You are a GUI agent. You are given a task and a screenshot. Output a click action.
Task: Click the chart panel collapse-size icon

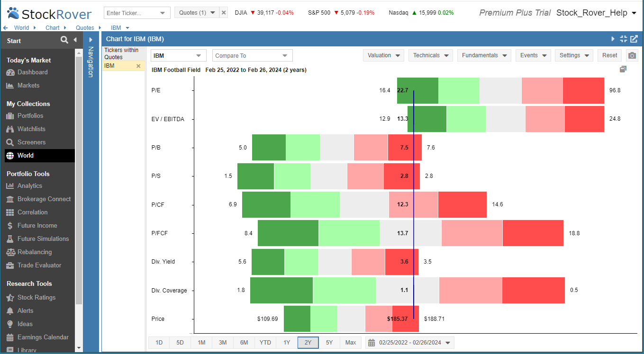(x=624, y=39)
